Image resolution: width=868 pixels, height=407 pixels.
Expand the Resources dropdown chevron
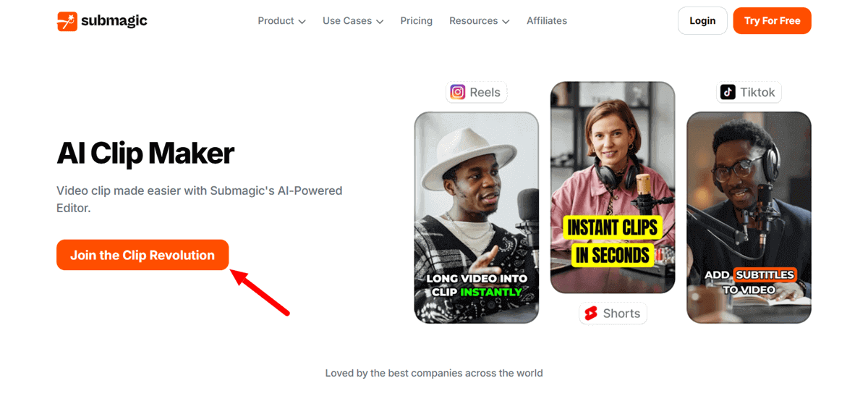click(x=506, y=22)
